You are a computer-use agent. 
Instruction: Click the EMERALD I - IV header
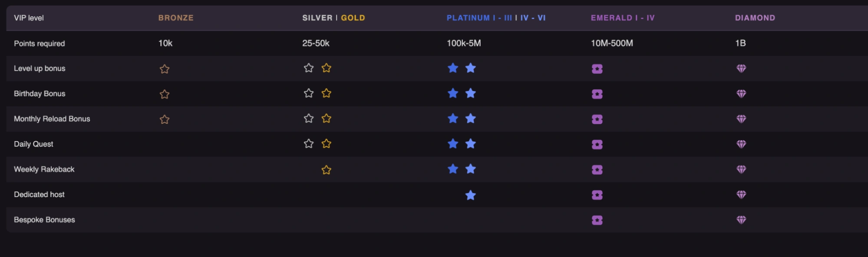click(622, 18)
